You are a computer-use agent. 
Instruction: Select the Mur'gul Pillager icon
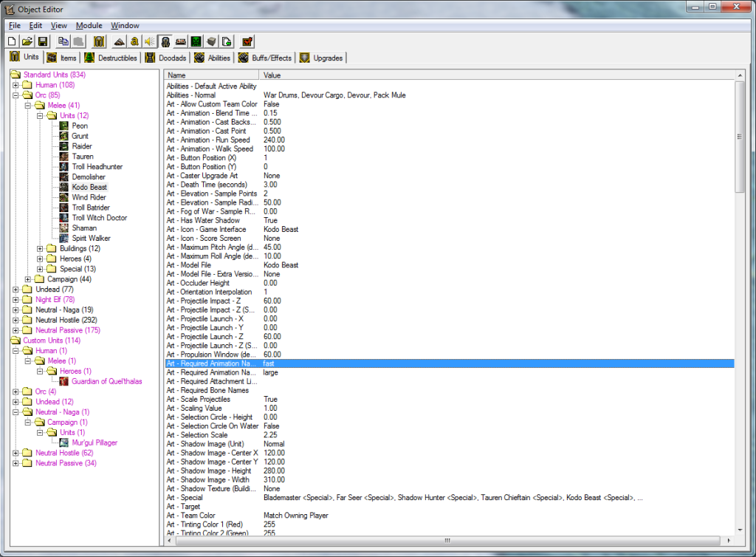[x=63, y=442]
